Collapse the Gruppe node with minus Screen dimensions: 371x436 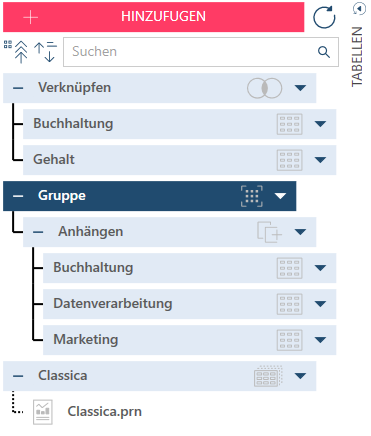[x=18, y=196]
